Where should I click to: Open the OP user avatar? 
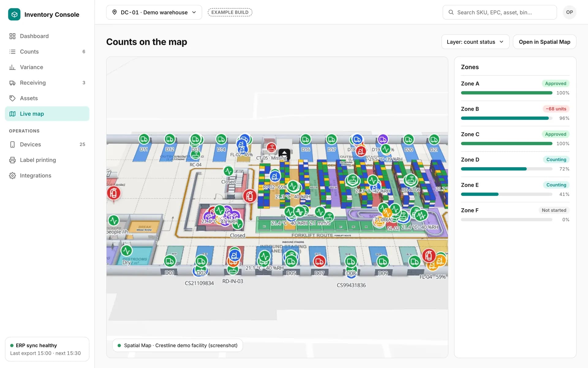[569, 12]
